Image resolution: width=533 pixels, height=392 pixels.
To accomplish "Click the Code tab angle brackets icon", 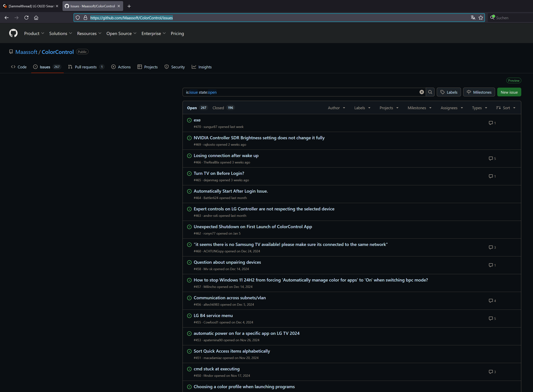I will (x=13, y=67).
